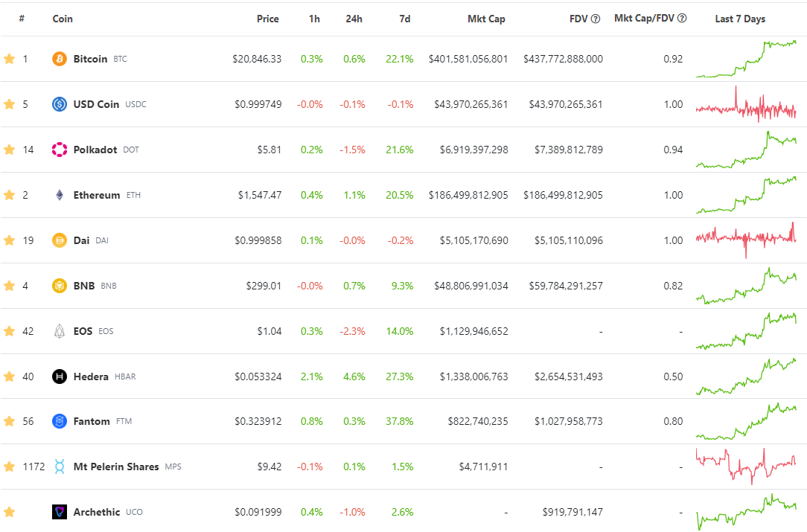Toggle the Fantom favorite star
Viewport: 807px width, 532px height.
[9, 421]
